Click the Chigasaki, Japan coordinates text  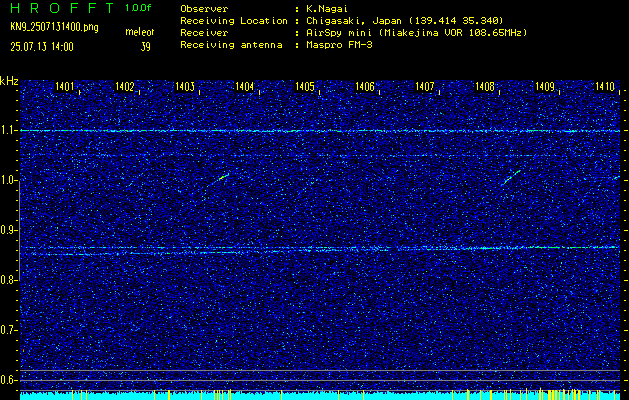[404, 20]
